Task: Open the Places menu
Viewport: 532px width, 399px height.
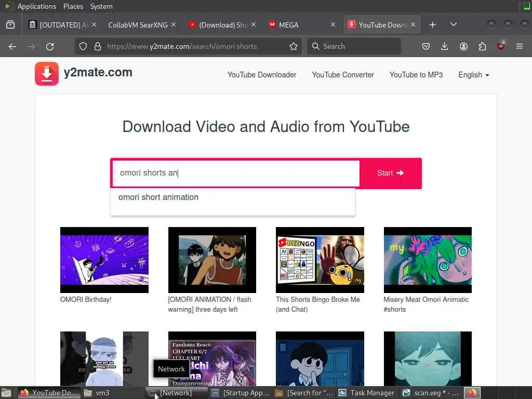Action: point(73,6)
